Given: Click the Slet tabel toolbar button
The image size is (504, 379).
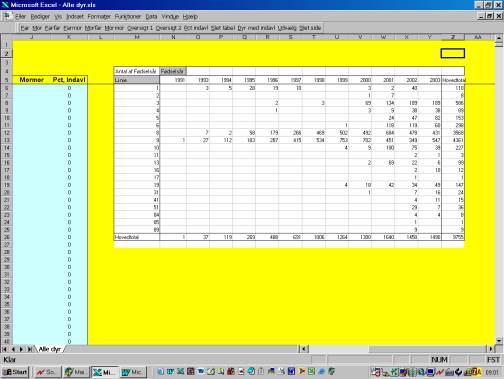Looking at the screenshot, I should pos(223,28).
